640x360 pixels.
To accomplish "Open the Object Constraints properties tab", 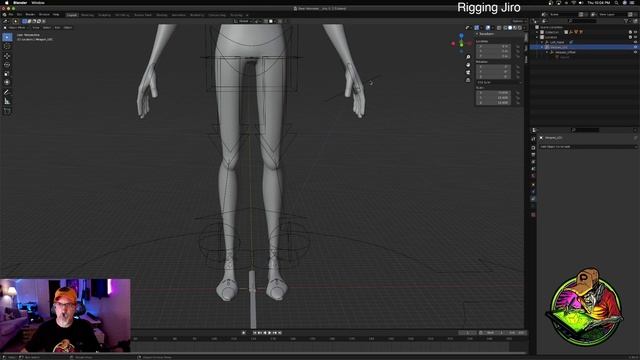I will pos(533,199).
